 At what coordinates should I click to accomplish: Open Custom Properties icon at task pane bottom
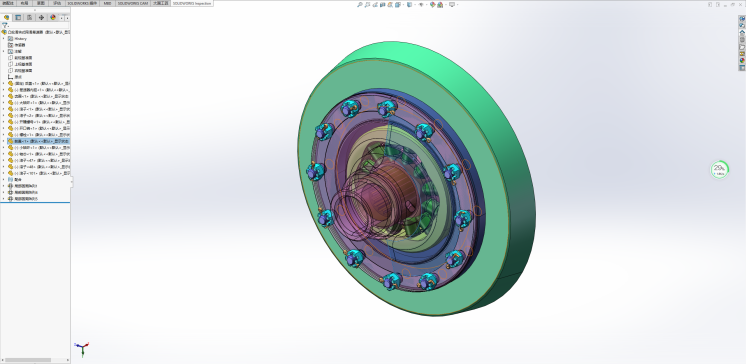click(742, 68)
